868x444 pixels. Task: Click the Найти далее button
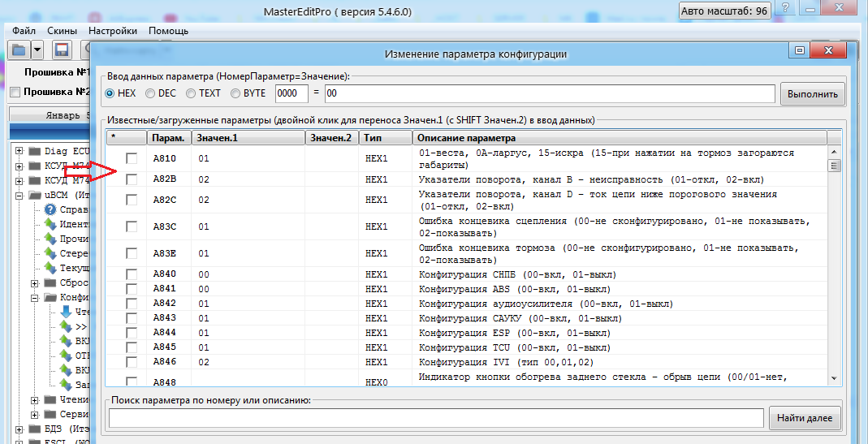(804, 418)
